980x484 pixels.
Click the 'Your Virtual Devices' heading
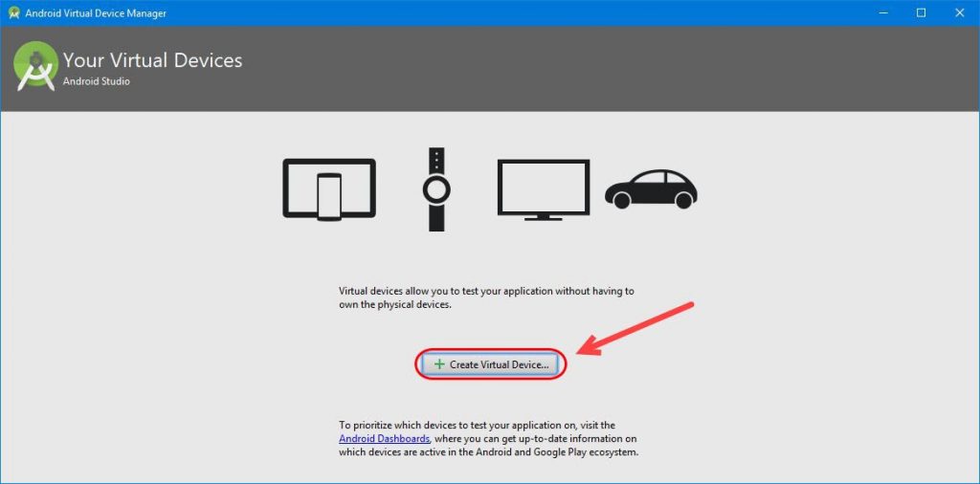(152, 60)
